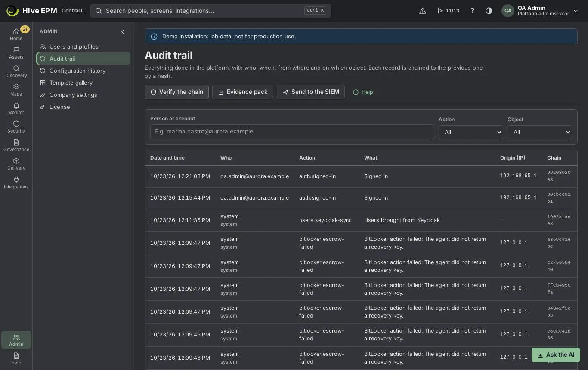This screenshot has height=370, width=588.
Task: Focus the Person or account filter field
Action: 292,132
